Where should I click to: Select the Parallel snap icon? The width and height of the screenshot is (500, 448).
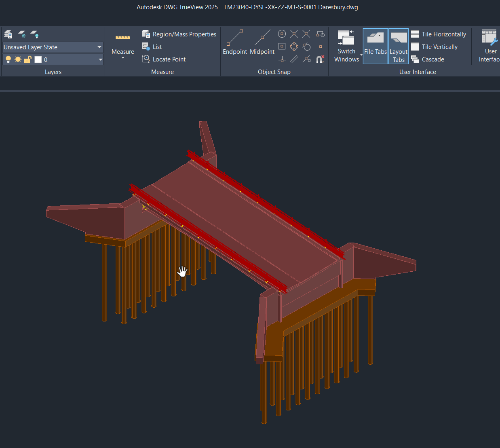(x=294, y=59)
